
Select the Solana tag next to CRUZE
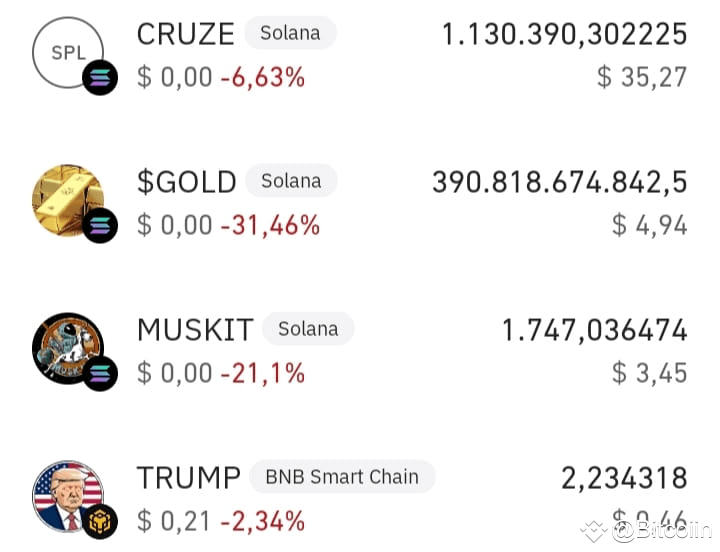tap(290, 33)
